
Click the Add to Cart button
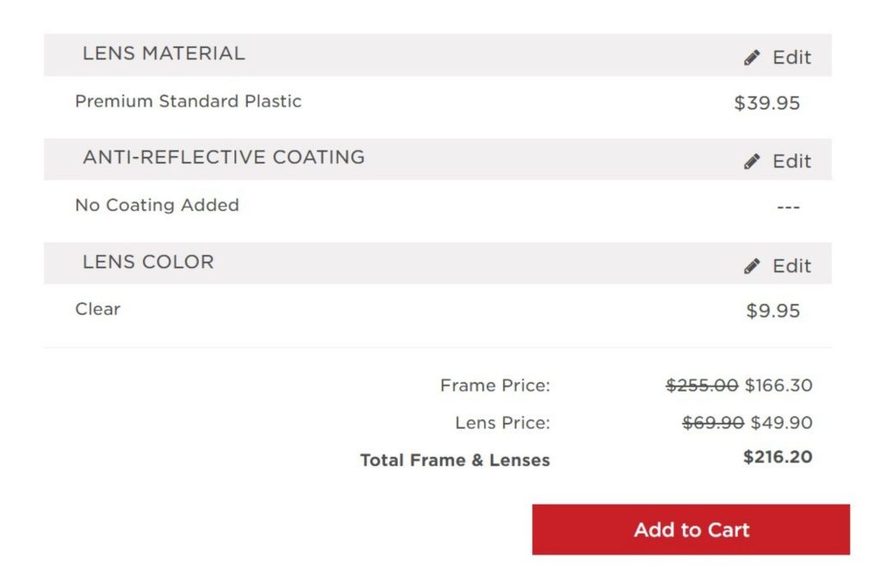pyautogui.click(x=691, y=529)
